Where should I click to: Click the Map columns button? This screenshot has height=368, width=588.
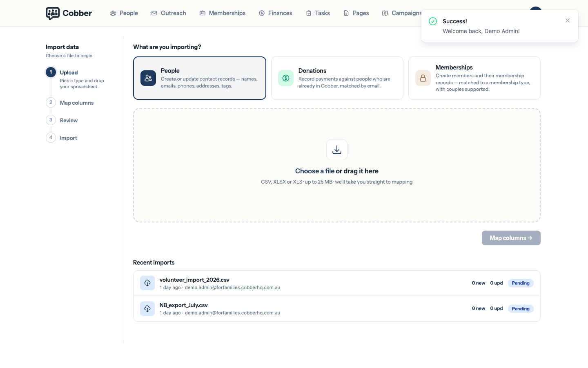511,238
